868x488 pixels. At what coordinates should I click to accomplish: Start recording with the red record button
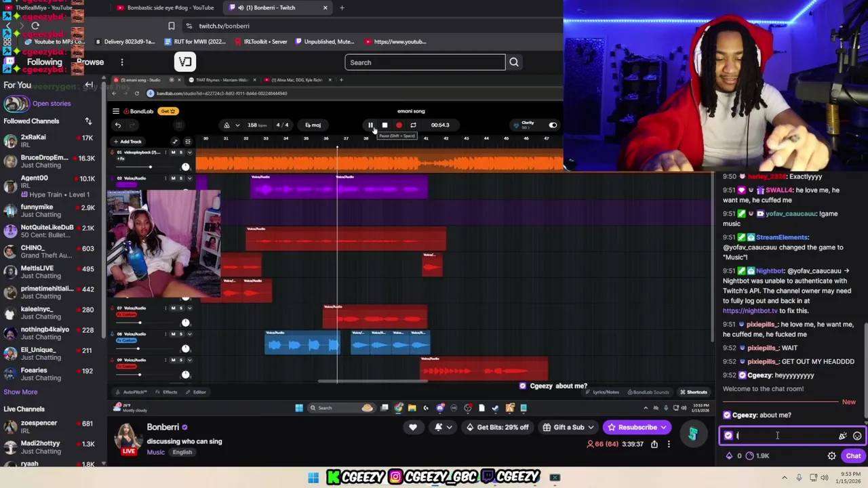399,125
